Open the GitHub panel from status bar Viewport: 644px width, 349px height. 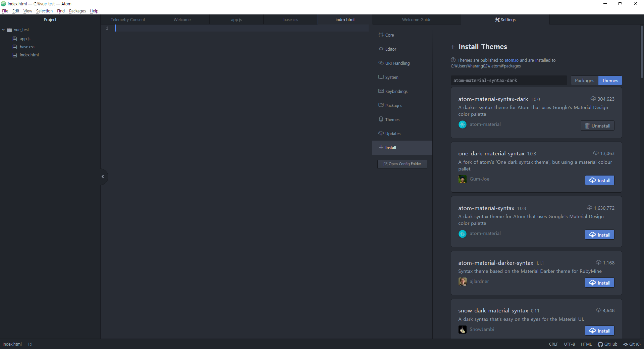coord(607,344)
